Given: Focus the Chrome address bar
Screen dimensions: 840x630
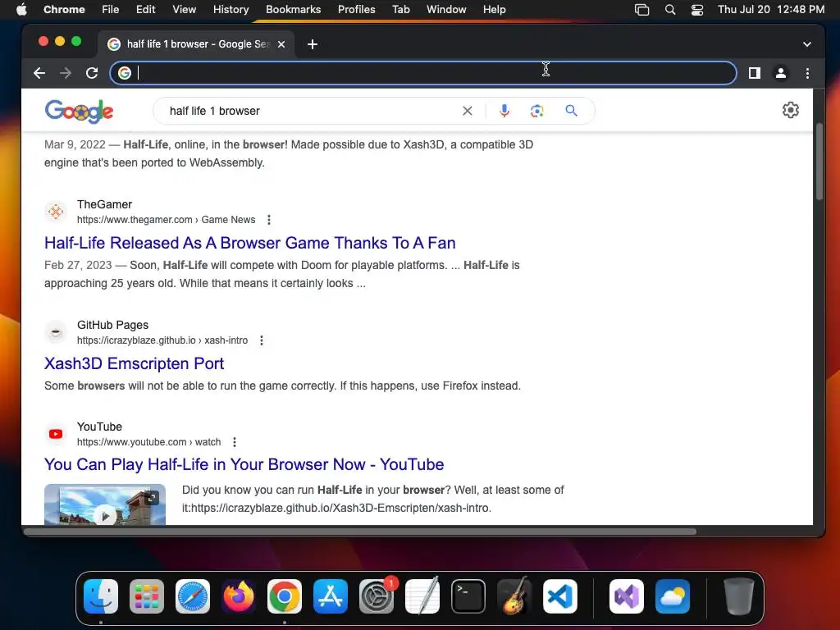Looking at the screenshot, I should [x=423, y=73].
